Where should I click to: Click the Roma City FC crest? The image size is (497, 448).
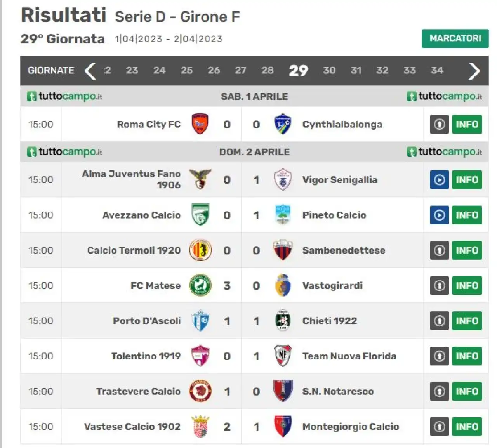200,124
